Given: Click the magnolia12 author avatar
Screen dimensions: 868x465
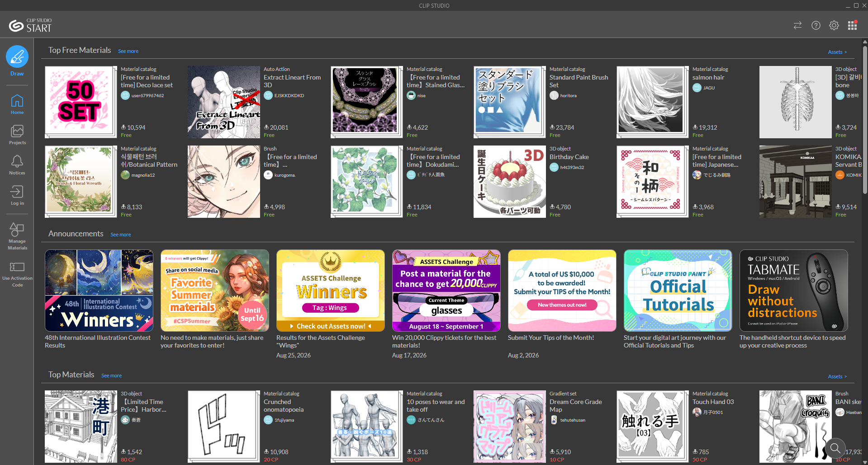Looking at the screenshot, I should [125, 175].
